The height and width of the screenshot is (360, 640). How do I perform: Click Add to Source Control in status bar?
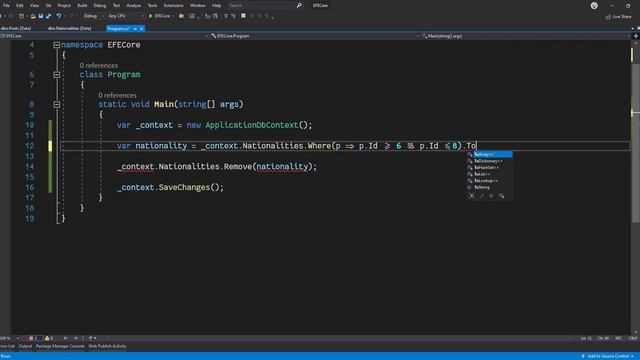(x=608, y=356)
